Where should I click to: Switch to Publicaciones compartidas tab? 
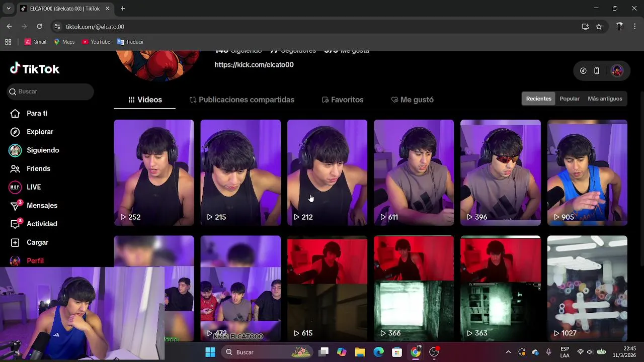[242, 100]
